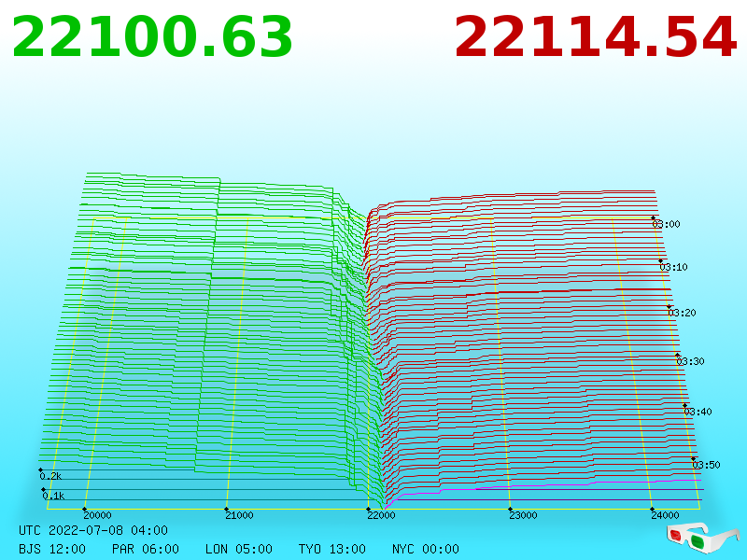Viewport: 747px width, 560px height.
Task: Click the 3D glasses icon
Action: tap(702, 539)
